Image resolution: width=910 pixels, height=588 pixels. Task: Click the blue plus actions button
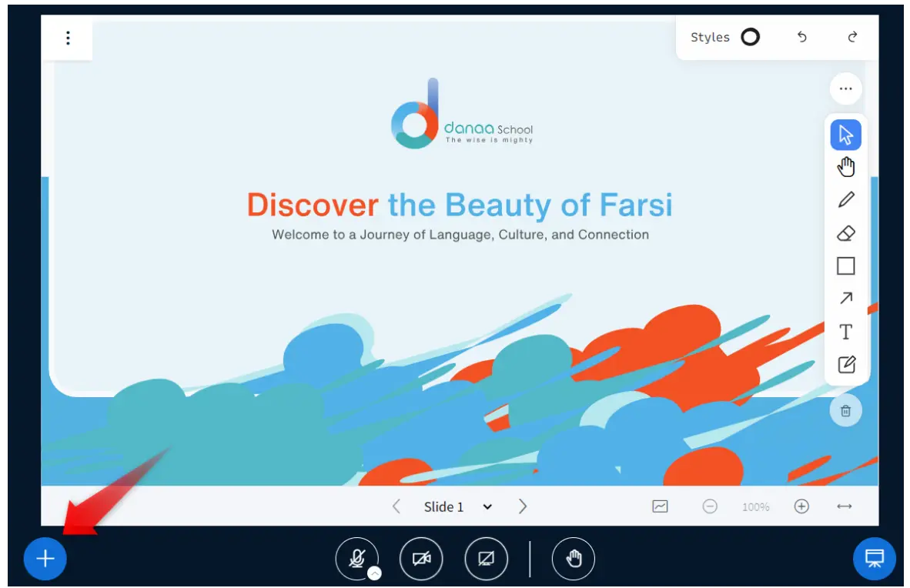click(45, 559)
